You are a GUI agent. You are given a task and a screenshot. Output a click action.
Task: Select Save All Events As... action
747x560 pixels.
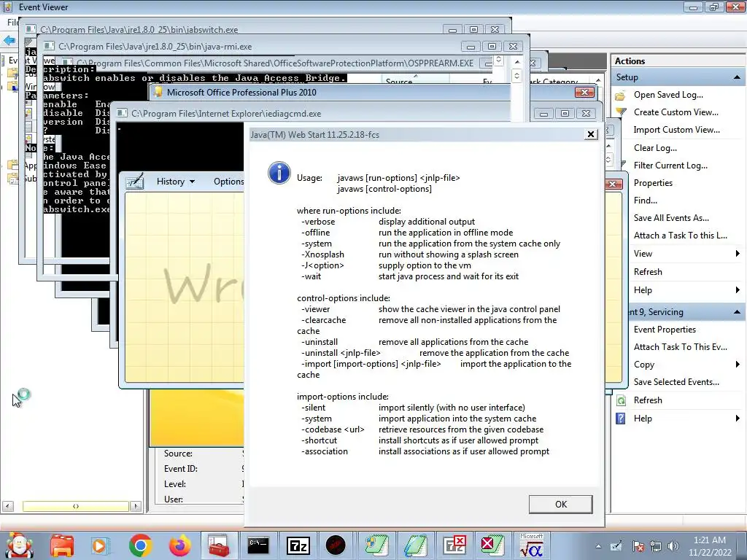pos(671,218)
